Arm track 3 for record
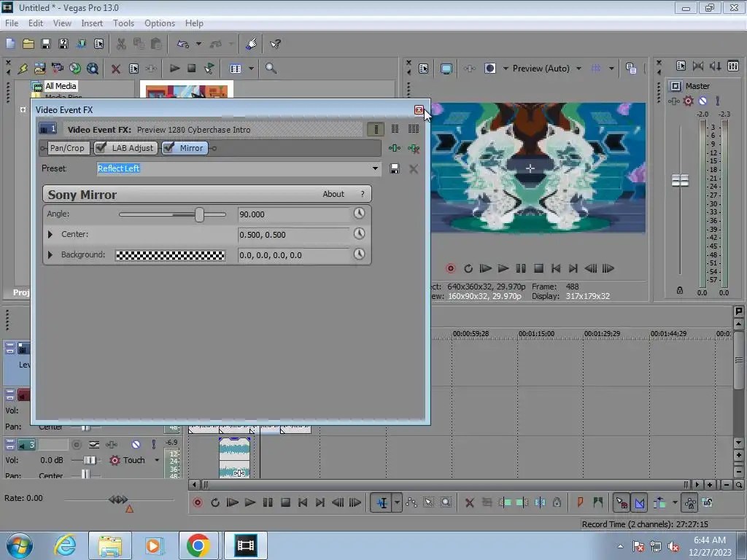747x560 pixels. 76,444
